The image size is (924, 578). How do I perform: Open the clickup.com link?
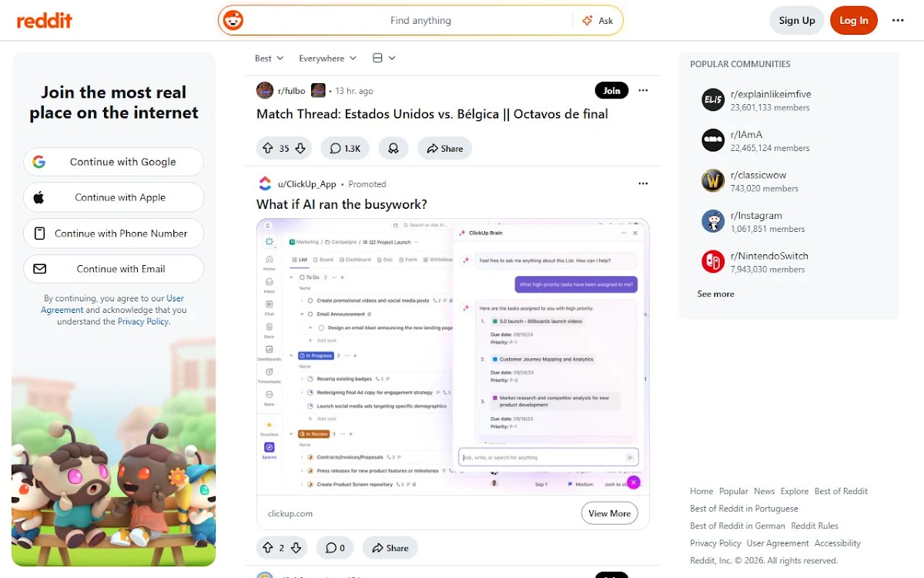(x=290, y=513)
